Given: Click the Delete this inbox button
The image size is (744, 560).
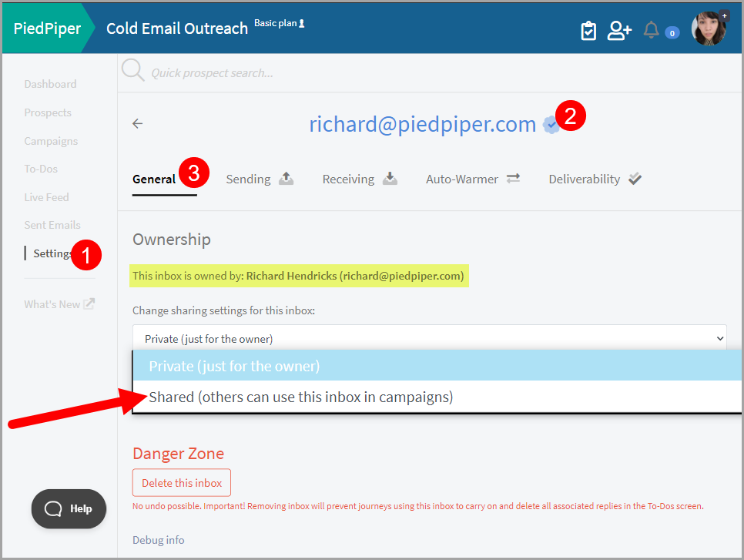Looking at the screenshot, I should point(182,483).
